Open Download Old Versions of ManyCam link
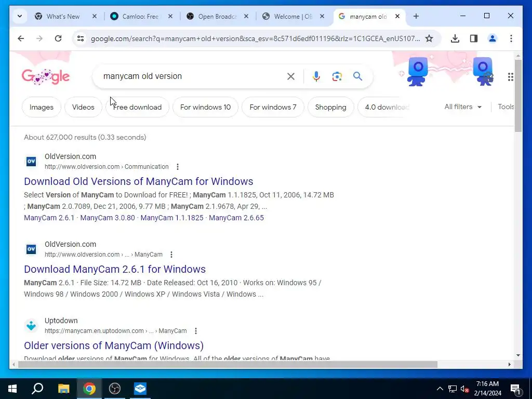 coord(138,181)
